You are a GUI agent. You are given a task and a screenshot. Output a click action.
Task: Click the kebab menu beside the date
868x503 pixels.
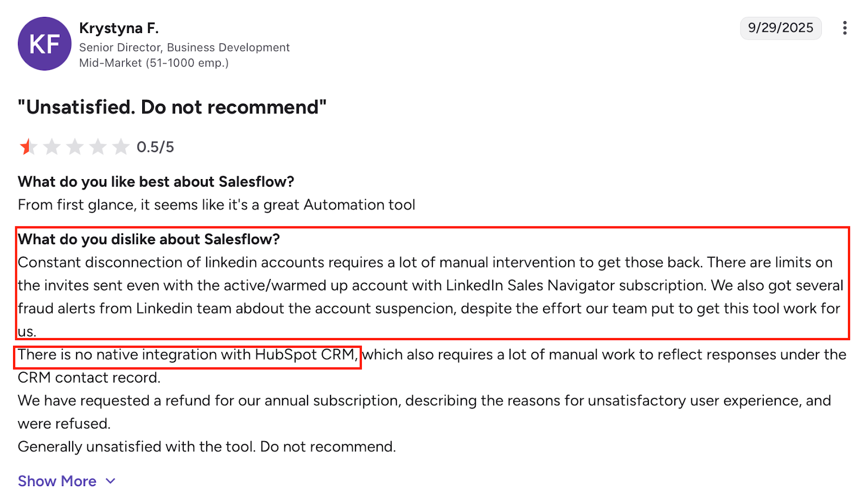point(845,28)
